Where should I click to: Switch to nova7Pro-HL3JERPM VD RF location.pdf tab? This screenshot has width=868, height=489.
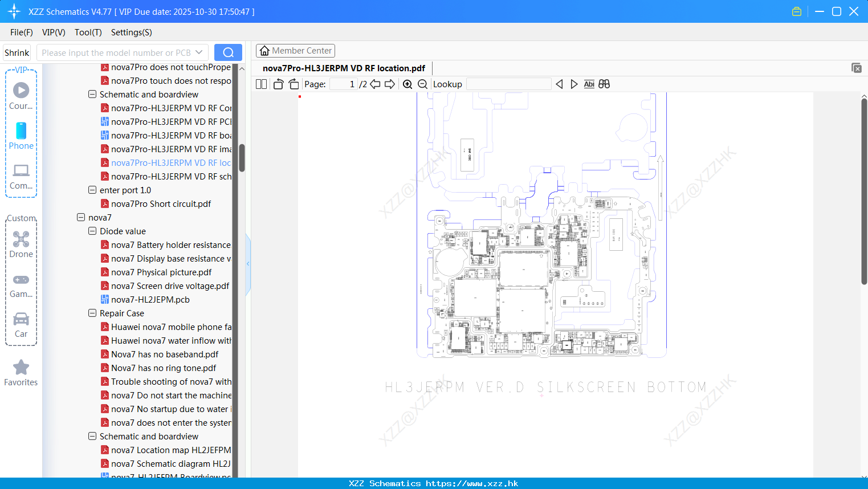344,68
